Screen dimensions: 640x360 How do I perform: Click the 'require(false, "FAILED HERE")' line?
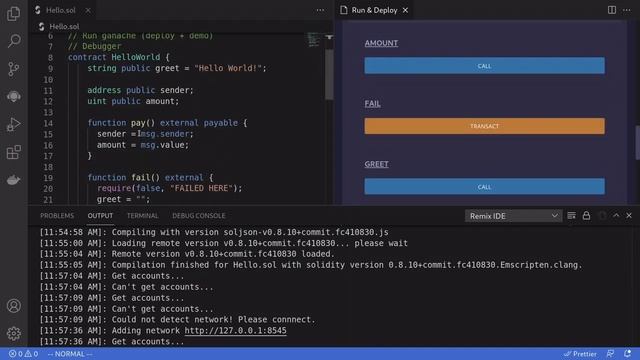tap(169, 188)
